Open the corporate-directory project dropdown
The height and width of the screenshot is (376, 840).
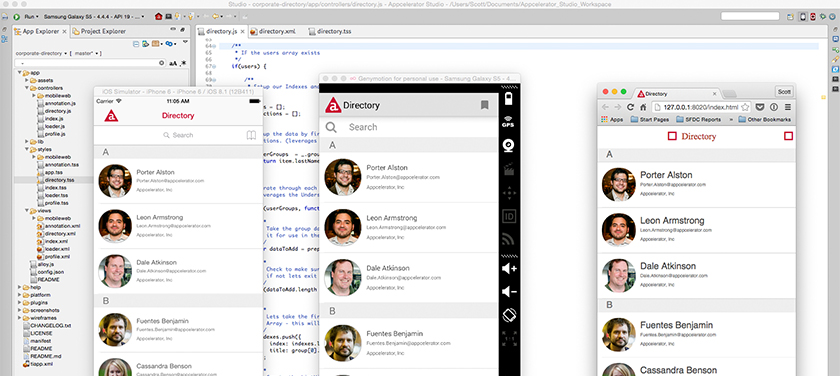(65, 54)
